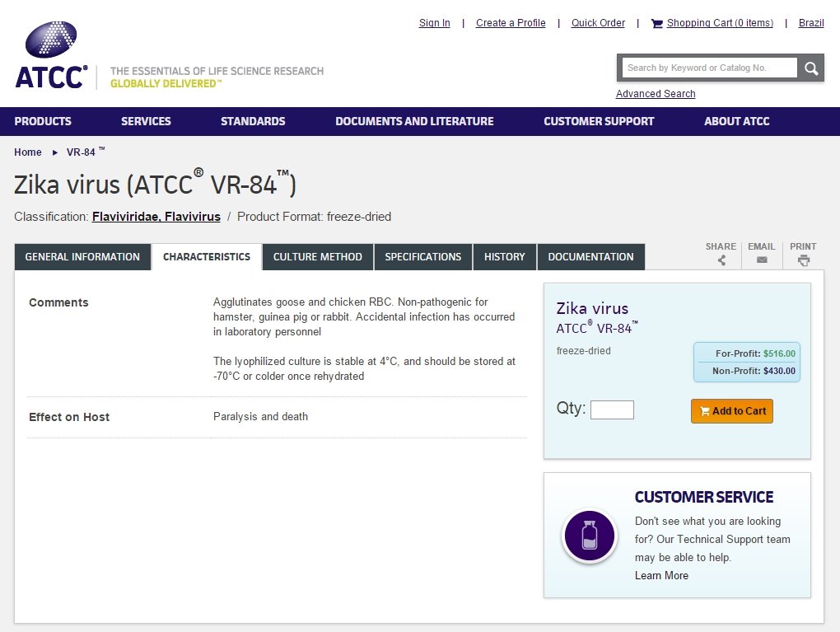The width and height of the screenshot is (840, 632).
Task: Open the Services menu
Action: click(146, 121)
